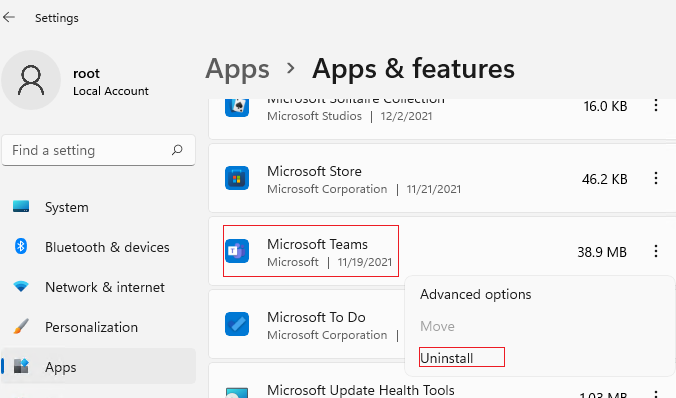Select Apps in the sidebar
Image resolution: width=676 pixels, height=398 pixels.
point(98,367)
